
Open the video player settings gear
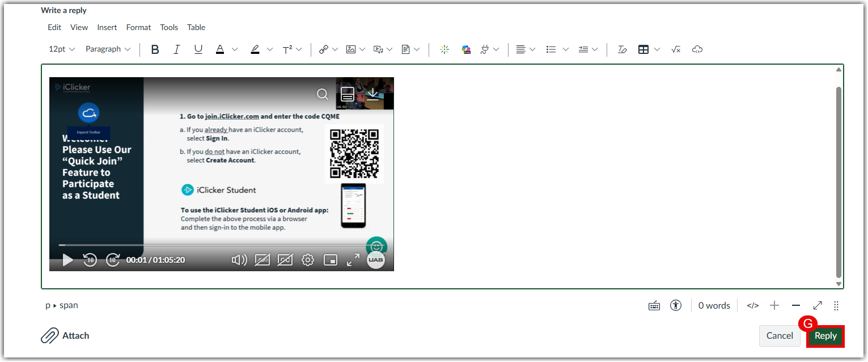pyautogui.click(x=308, y=260)
